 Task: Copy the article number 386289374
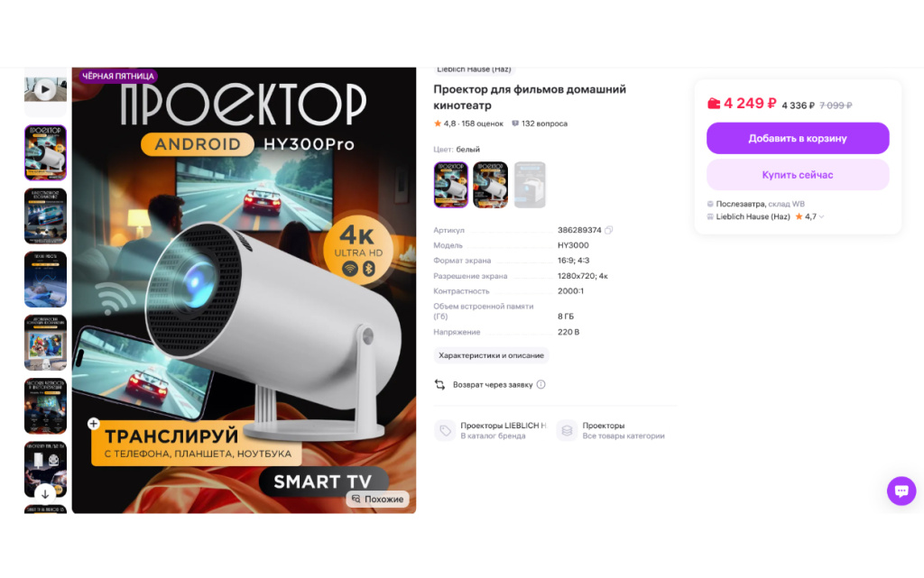[x=609, y=230]
